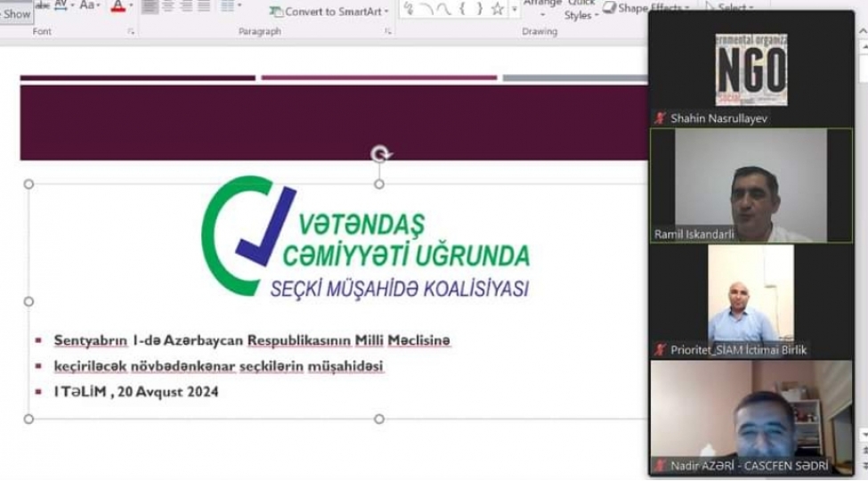This screenshot has width=868, height=481.
Task: Click the bottom-left text box resize handle
Action: click(x=28, y=419)
